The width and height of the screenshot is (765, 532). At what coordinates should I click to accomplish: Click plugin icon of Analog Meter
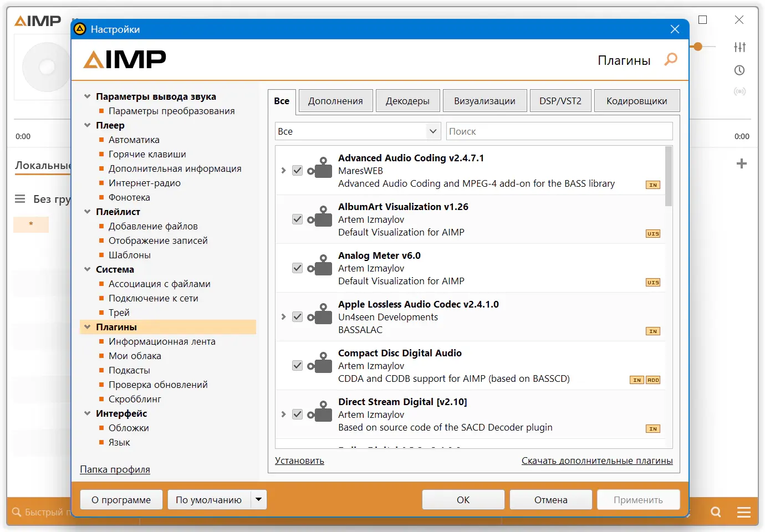pos(320,265)
